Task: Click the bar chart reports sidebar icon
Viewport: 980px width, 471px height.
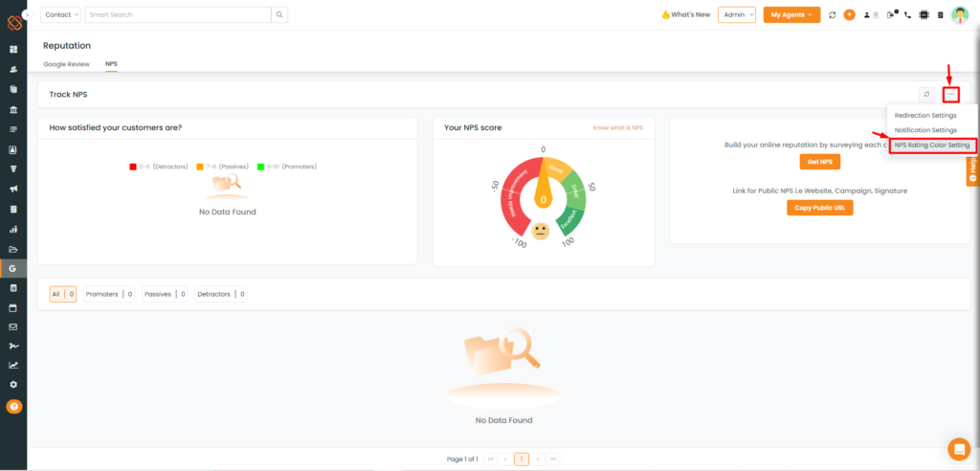Action: [x=13, y=229]
